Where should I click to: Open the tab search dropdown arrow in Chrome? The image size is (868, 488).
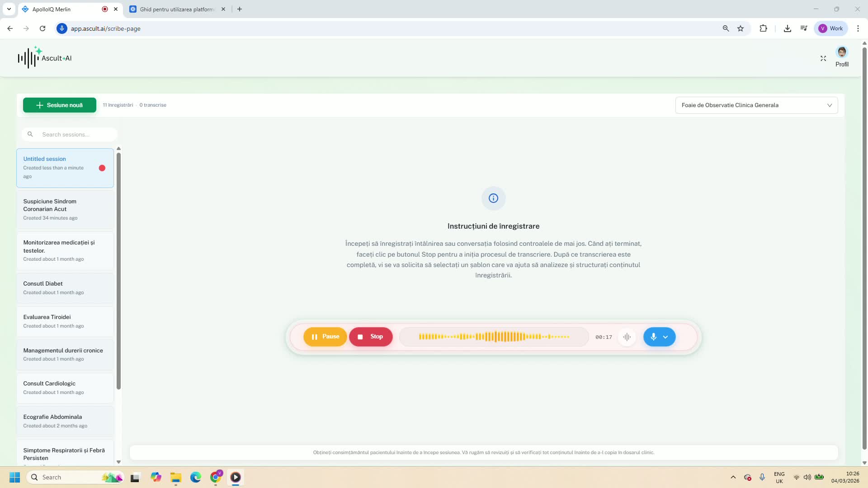coord(9,9)
